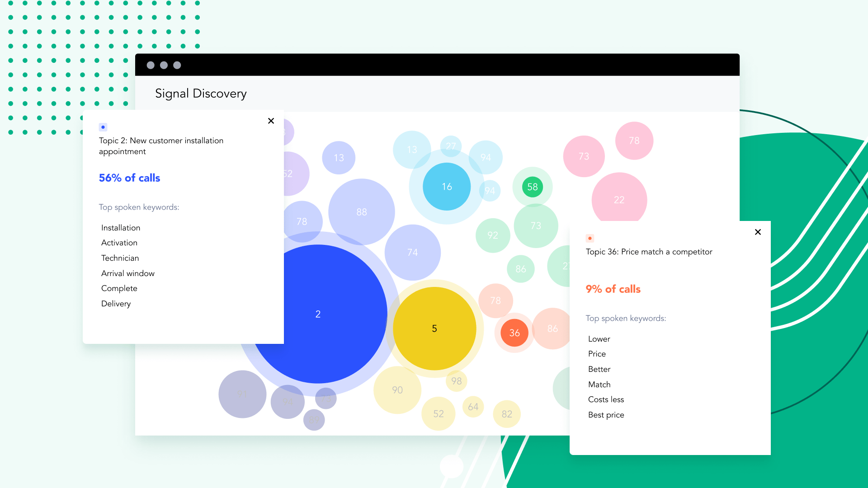Select the orange topic indicator dot
Screen dimensions: 868x488
pos(590,237)
